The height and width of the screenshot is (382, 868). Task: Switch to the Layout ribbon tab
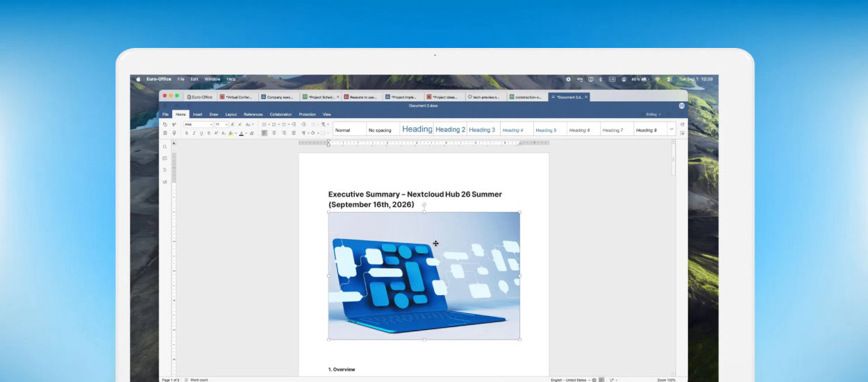coord(231,114)
